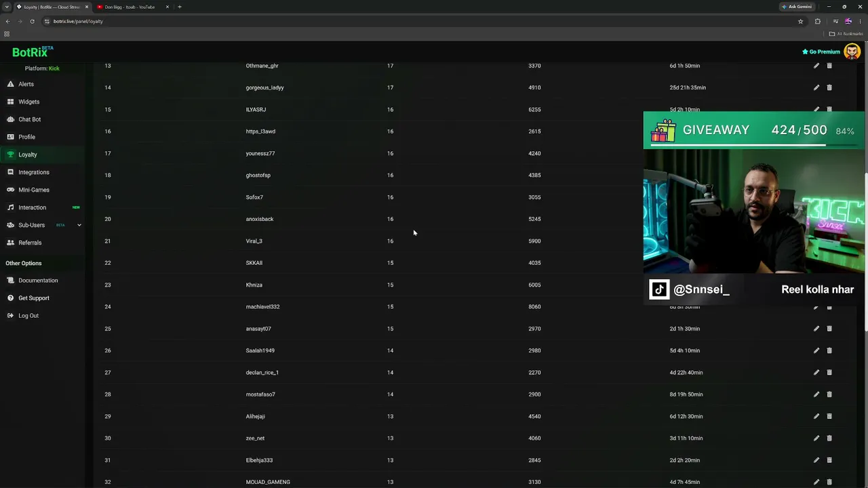This screenshot has width=868, height=488.
Task: Delete the declan_rice_1 row
Action: pos(829,372)
